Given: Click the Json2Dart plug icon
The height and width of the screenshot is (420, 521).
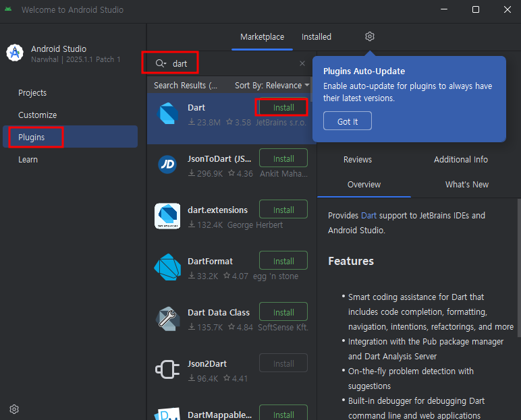Looking at the screenshot, I should (x=167, y=369).
